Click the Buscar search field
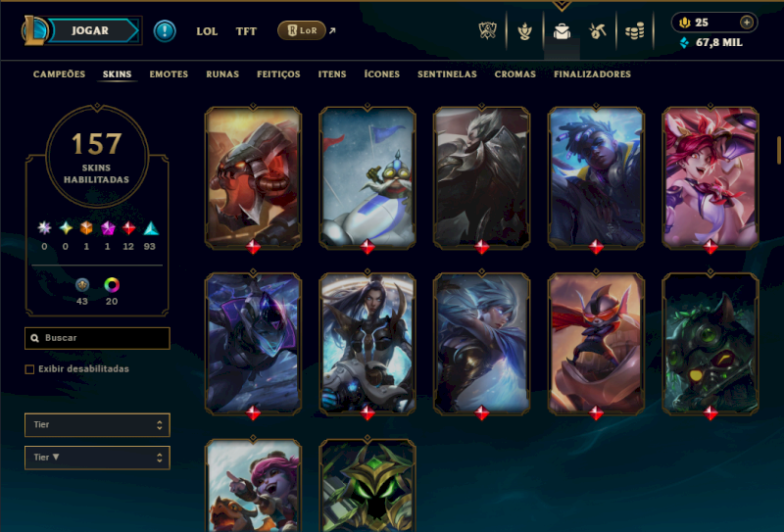784x532 pixels. click(x=97, y=338)
